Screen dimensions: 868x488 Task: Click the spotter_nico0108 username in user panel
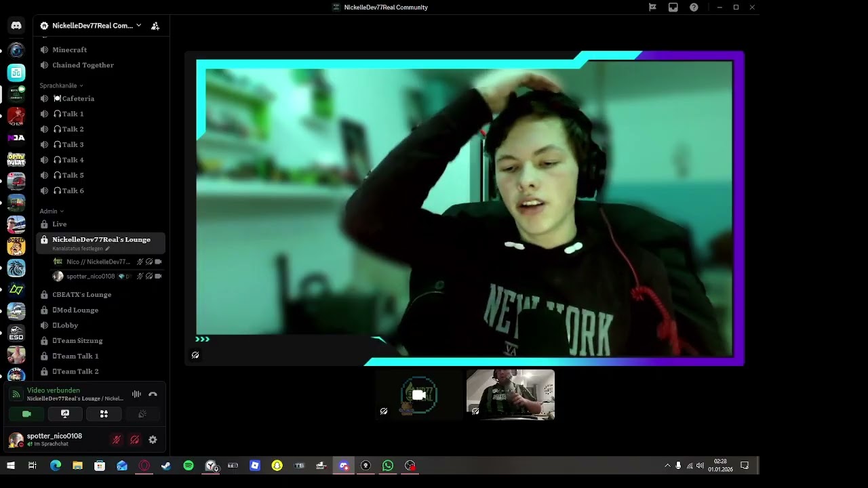click(54, 436)
